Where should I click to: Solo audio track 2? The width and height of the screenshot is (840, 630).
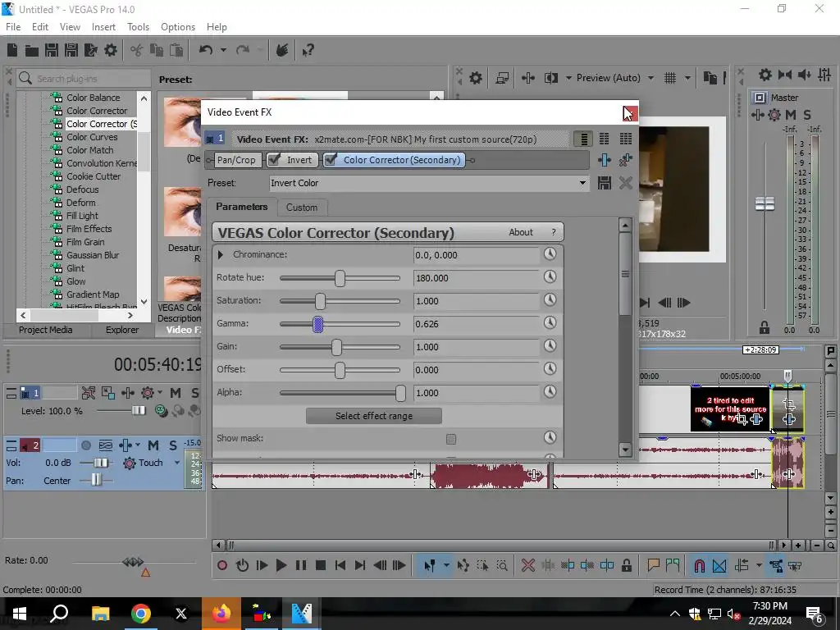tap(173, 445)
